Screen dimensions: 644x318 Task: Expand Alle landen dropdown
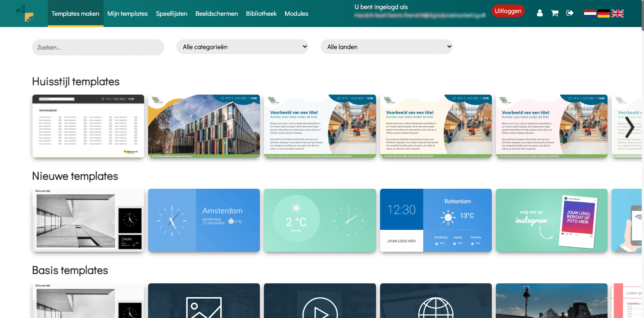[x=386, y=46]
